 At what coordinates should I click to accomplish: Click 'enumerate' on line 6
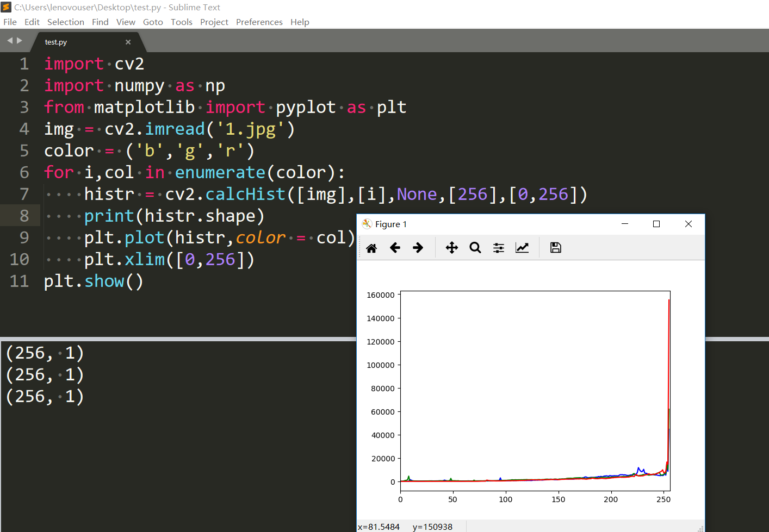tap(220, 173)
